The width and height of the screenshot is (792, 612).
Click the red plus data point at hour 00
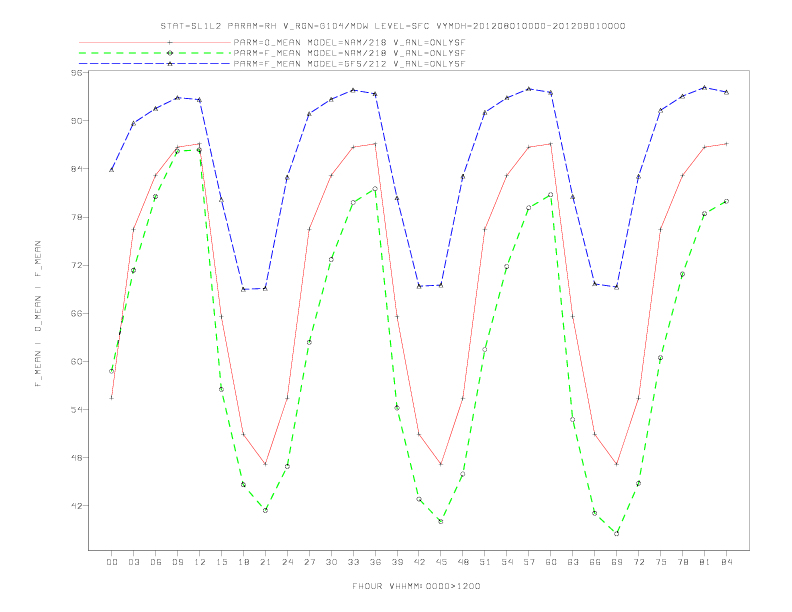pyautogui.click(x=112, y=398)
